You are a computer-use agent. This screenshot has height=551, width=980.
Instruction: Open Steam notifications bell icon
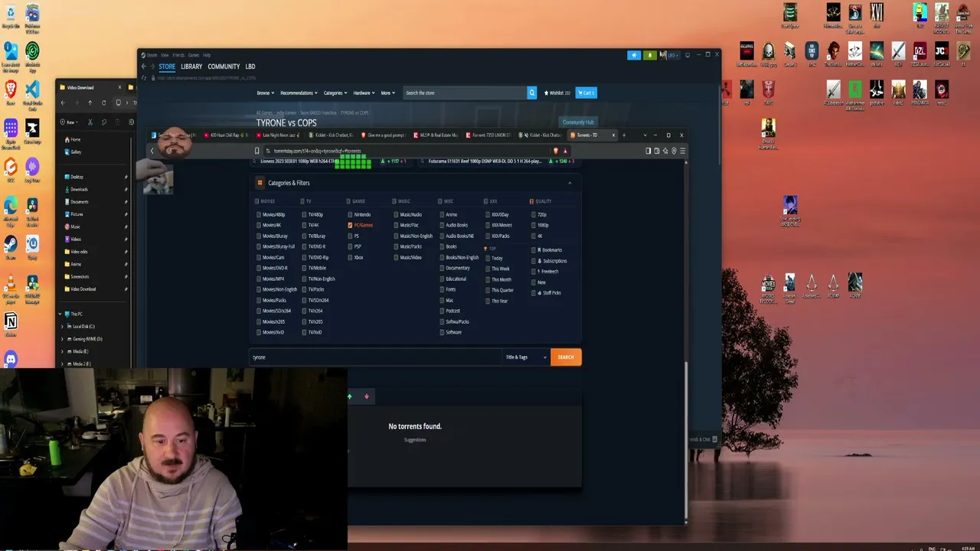coord(649,55)
